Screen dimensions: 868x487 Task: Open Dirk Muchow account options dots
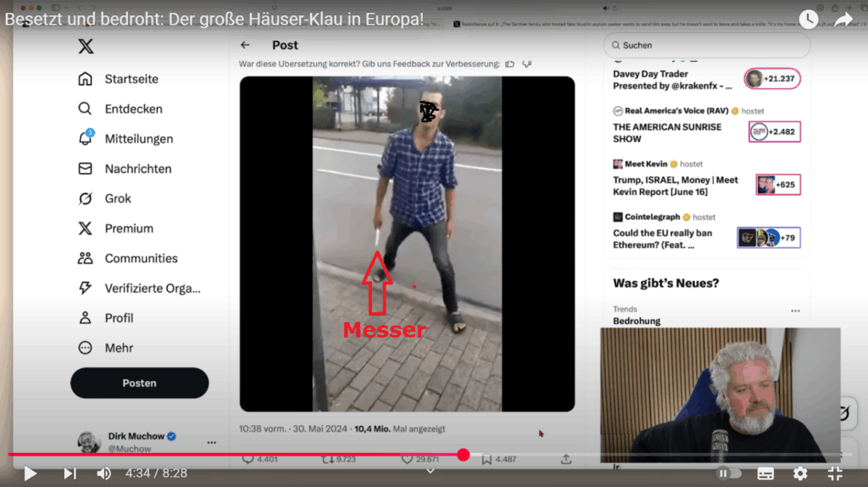(211, 442)
